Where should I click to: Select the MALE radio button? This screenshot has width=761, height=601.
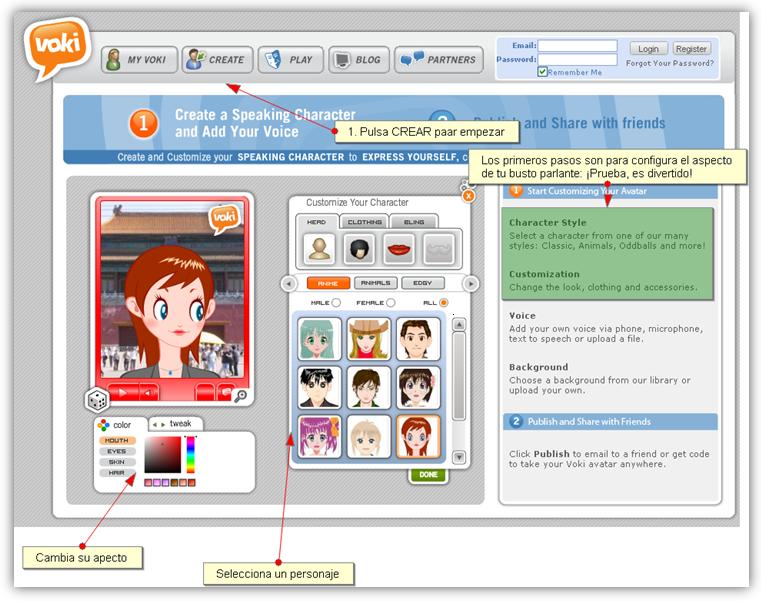336,302
